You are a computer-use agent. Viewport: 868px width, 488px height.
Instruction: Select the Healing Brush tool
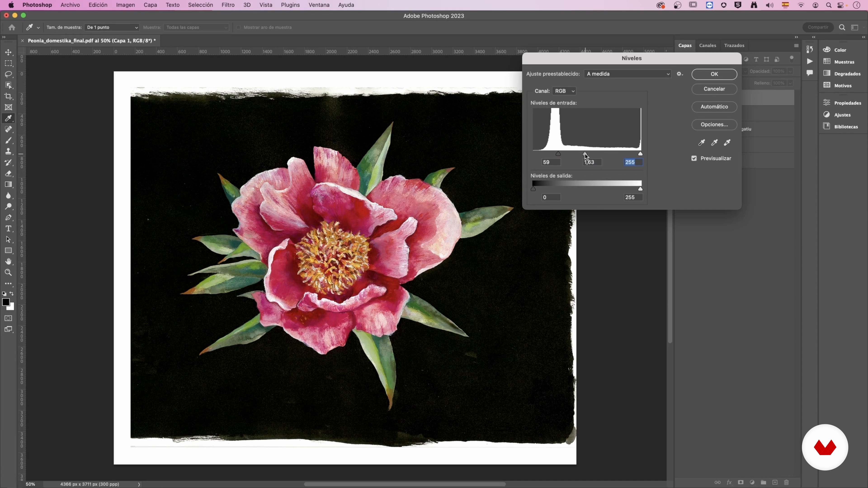click(8, 129)
